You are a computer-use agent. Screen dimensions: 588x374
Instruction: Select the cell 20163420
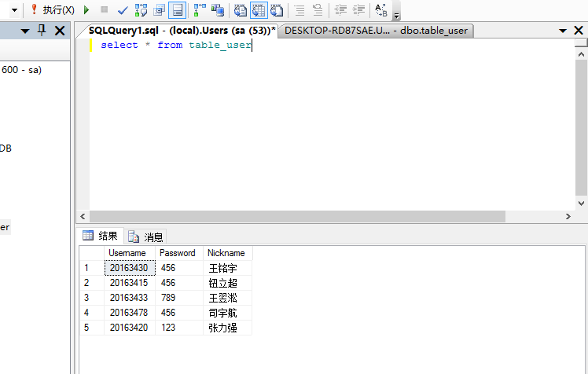130,328
